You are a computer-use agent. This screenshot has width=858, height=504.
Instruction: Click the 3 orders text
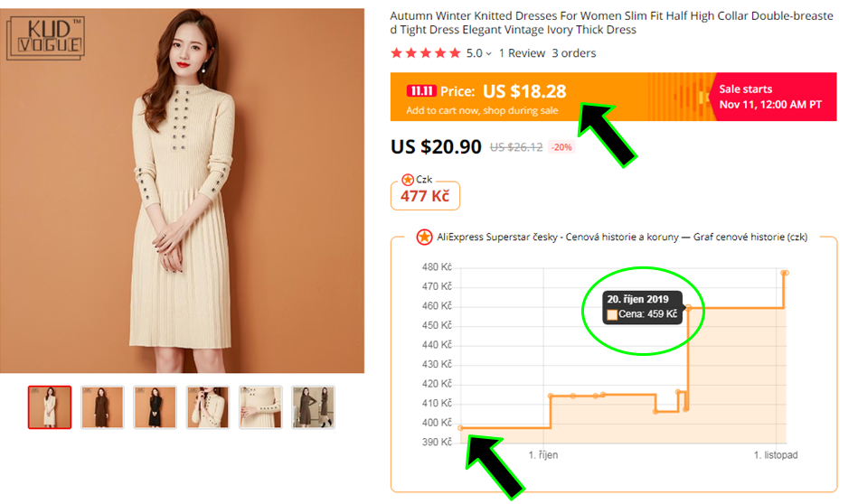pos(574,53)
